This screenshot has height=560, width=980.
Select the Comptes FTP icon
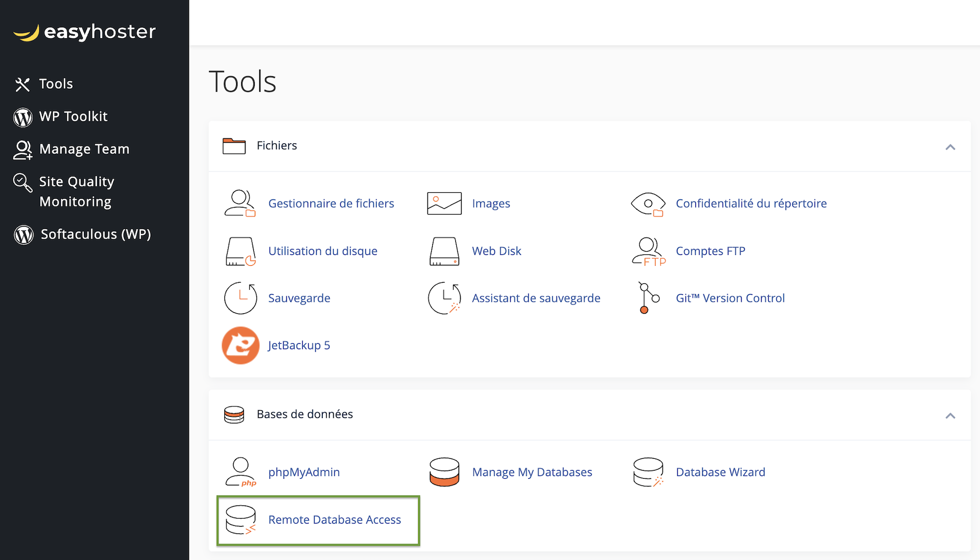coord(648,251)
